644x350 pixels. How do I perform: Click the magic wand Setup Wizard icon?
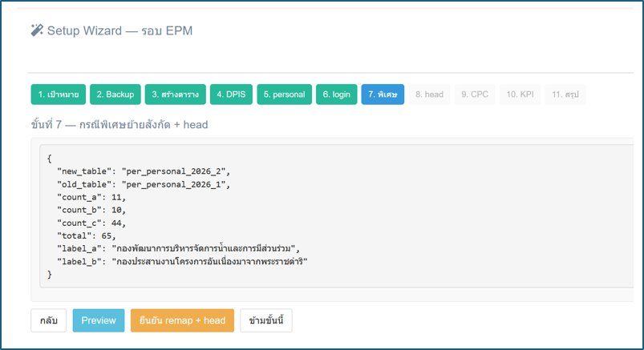pyautogui.click(x=37, y=30)
